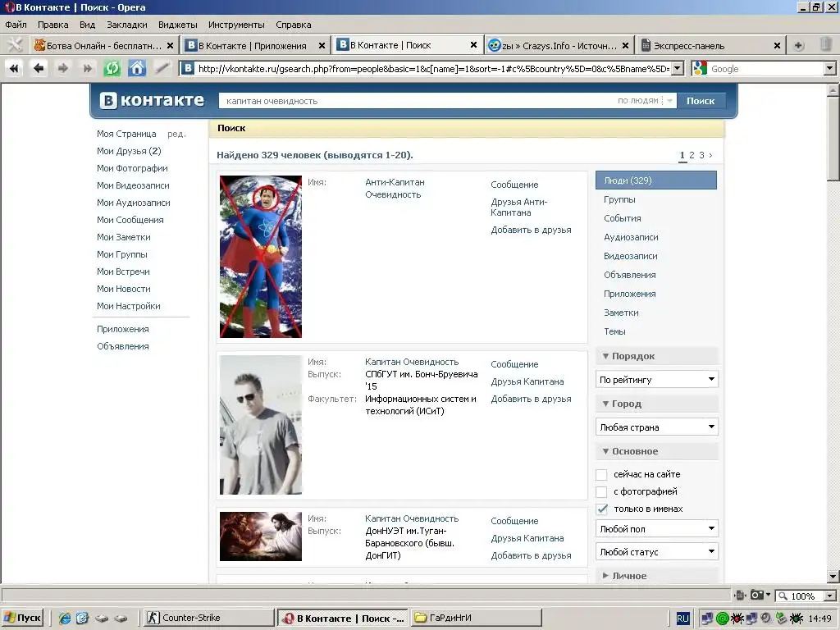Open the 'Любая страна' country dropdown

(656, 427)
